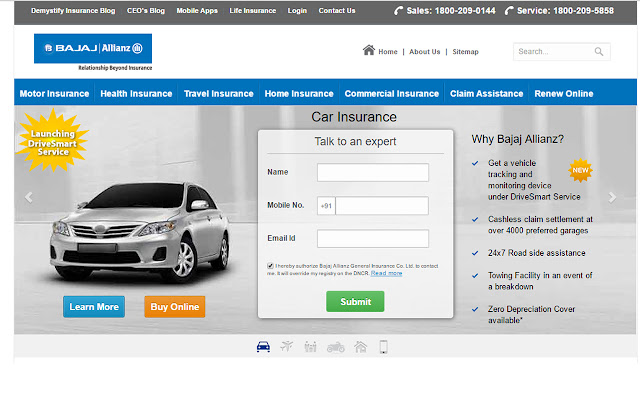This screenshot has height=400, width=640.
Task: Click 'Zero Depreciation Cover available' text
Action: [x=531, y=315]
